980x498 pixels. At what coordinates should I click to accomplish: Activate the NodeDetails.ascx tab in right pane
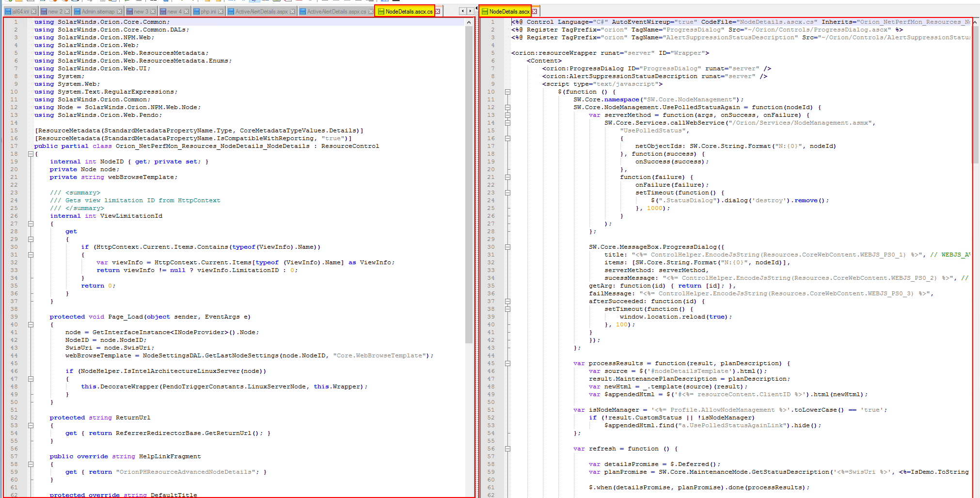coord(508,12)
